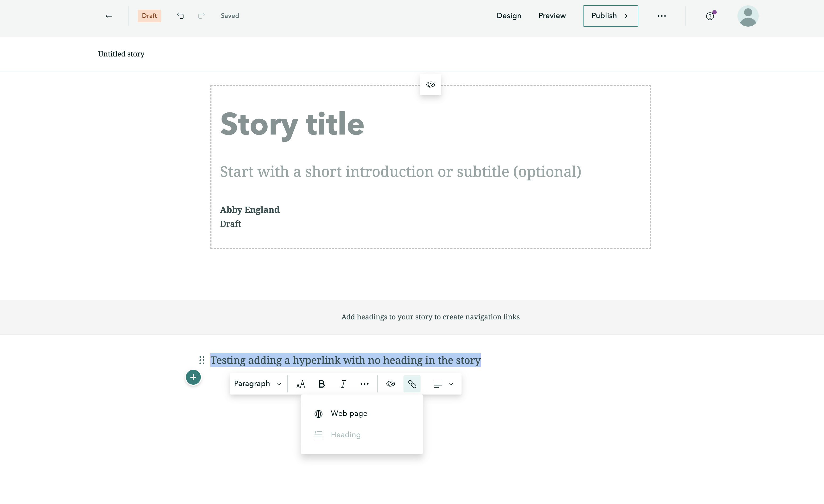
Task: Navigate back with the arrow at top left
Action: 108,16
